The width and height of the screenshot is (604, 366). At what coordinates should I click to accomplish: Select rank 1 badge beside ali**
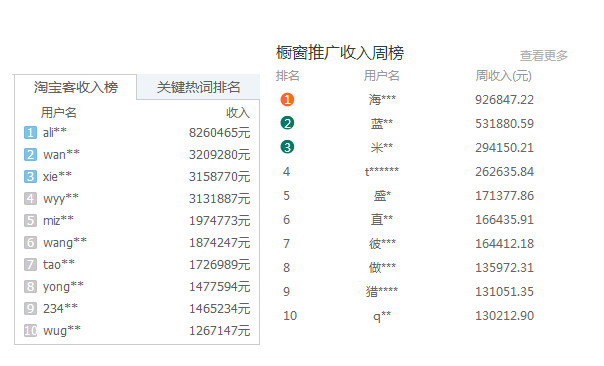pos(30,133)
